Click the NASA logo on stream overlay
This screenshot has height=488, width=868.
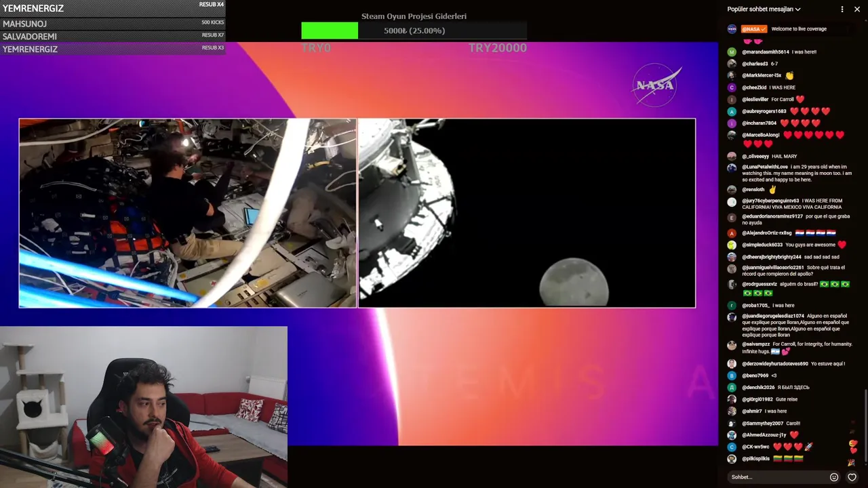pyautogui.click(x=655, y=85)
